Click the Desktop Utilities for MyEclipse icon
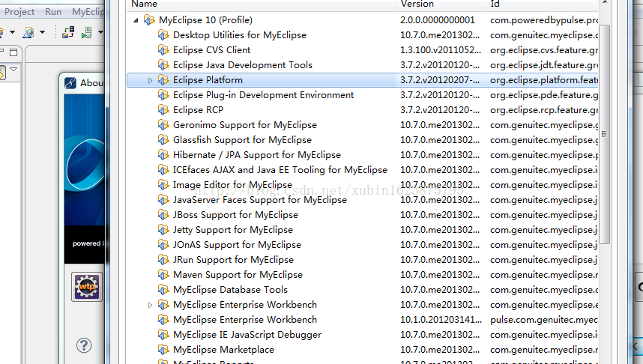Viewport: 643px width, 364px height. click(163, 35)
